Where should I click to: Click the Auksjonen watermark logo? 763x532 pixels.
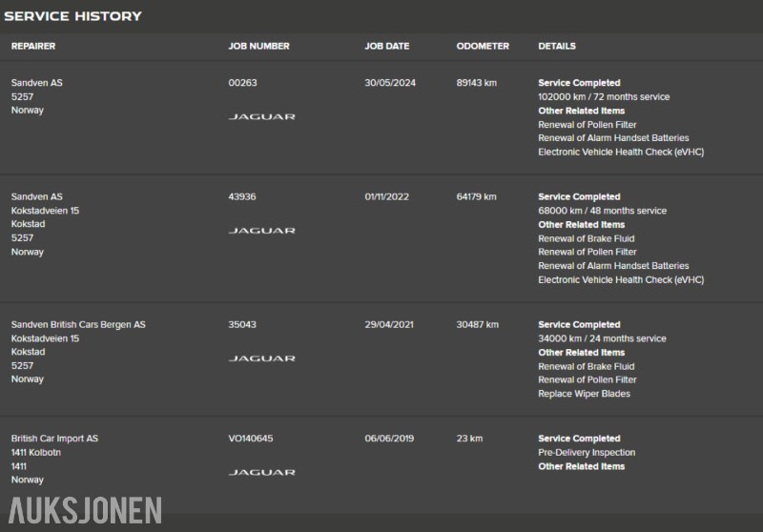[x=86, y=510]
